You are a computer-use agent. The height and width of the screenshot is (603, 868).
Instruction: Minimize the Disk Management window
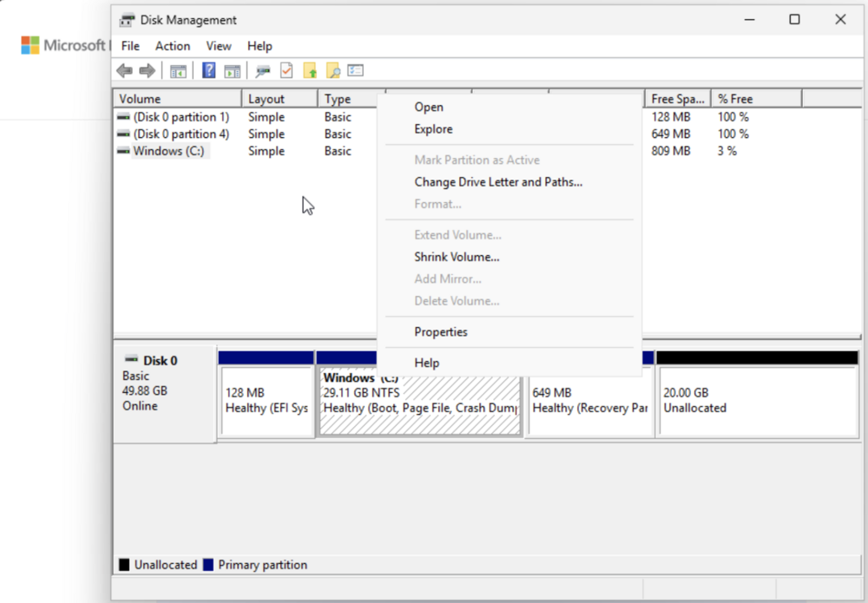pyautogui.click(x=750, y=19)
